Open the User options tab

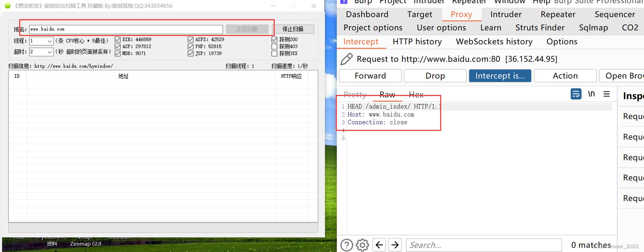coord(441,28)
